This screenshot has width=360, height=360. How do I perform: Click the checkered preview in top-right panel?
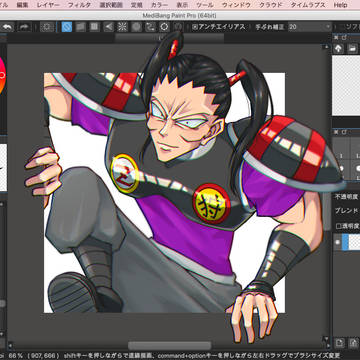tap(346, 85)
